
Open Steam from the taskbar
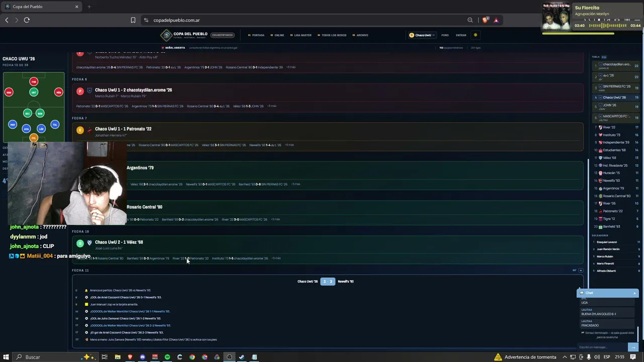pyautogui.click(x=242, y=357)
